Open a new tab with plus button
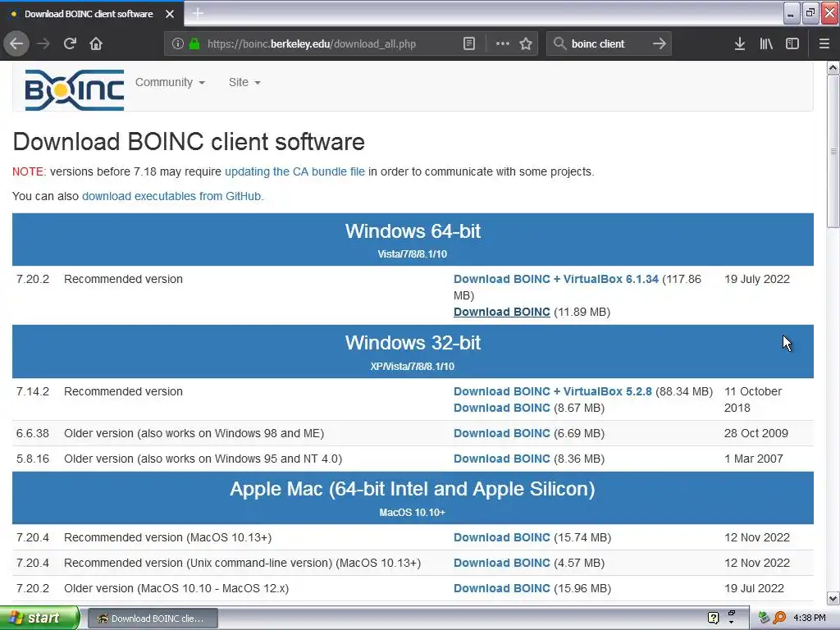The height and width of the screenshot is (630, 840). coord(198,13)
